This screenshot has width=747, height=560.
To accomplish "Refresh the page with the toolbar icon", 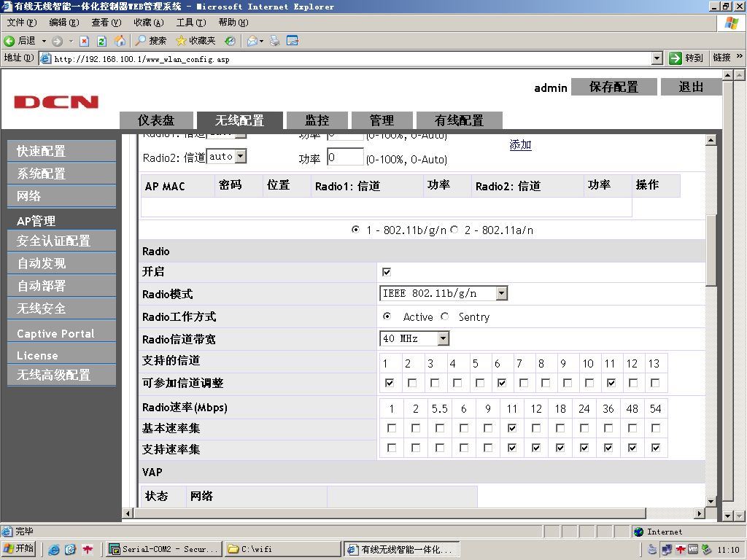I will [101, 41].
